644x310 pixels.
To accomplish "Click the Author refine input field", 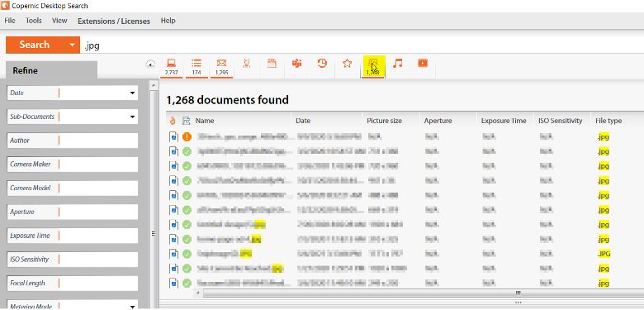I will click(x=98, y=141).
